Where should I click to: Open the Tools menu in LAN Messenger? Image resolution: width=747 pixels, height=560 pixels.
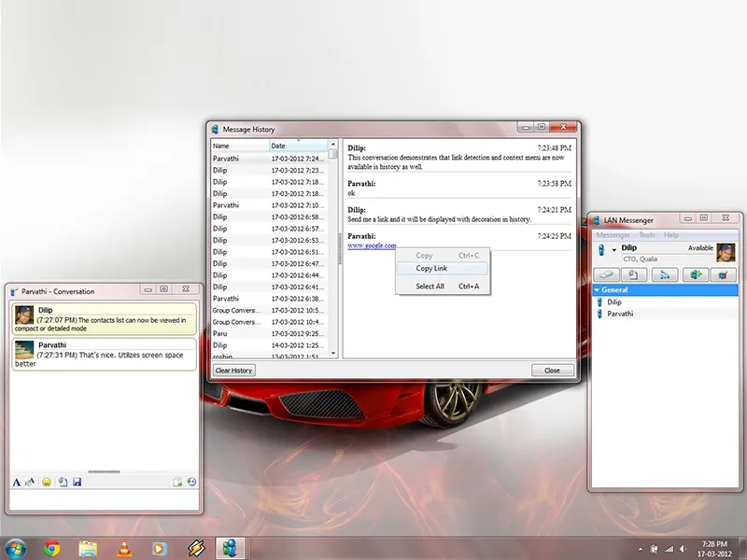(x=646, y=235)
